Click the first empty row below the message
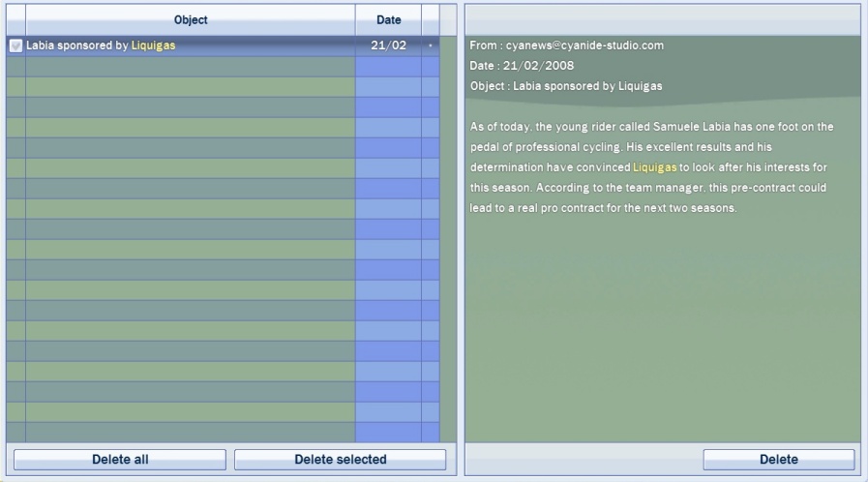Screen dimensions: 868x482 [x=190, y=66]
